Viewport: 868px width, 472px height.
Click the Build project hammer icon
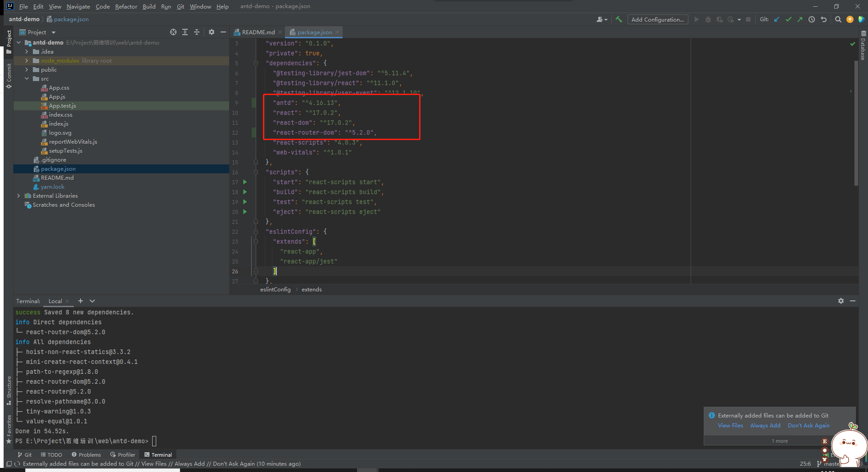[x=619, y=19]
